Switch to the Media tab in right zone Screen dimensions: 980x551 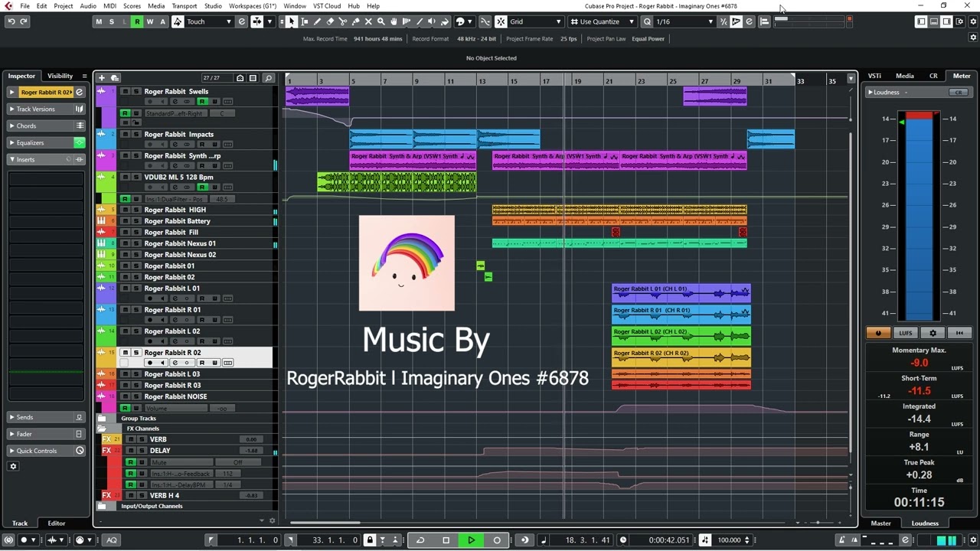(905, 76)
